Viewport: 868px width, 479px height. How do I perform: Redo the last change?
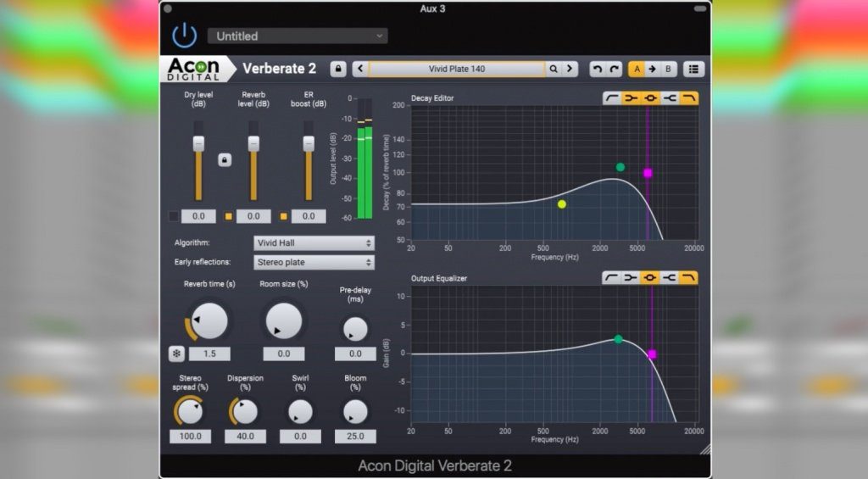[x=614, y=70]
